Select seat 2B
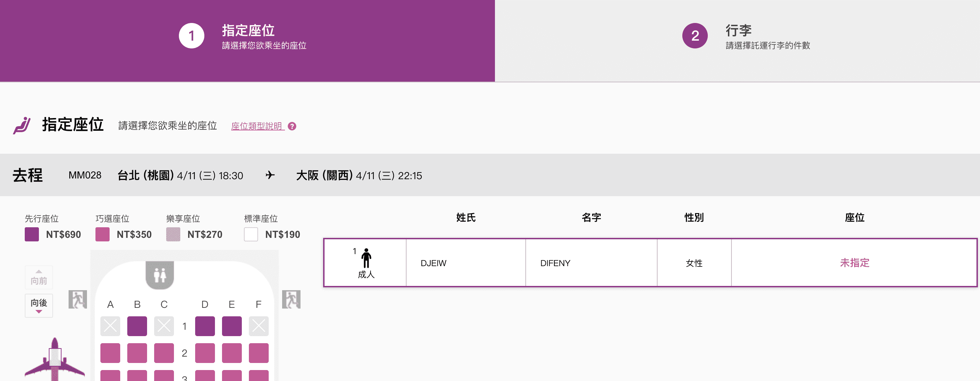980x381 pixels. click(137, 353)
